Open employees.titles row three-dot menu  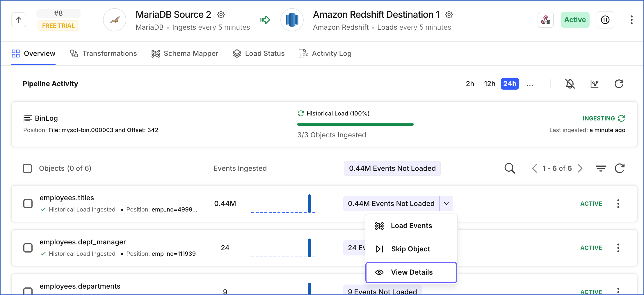pos(618,204)
